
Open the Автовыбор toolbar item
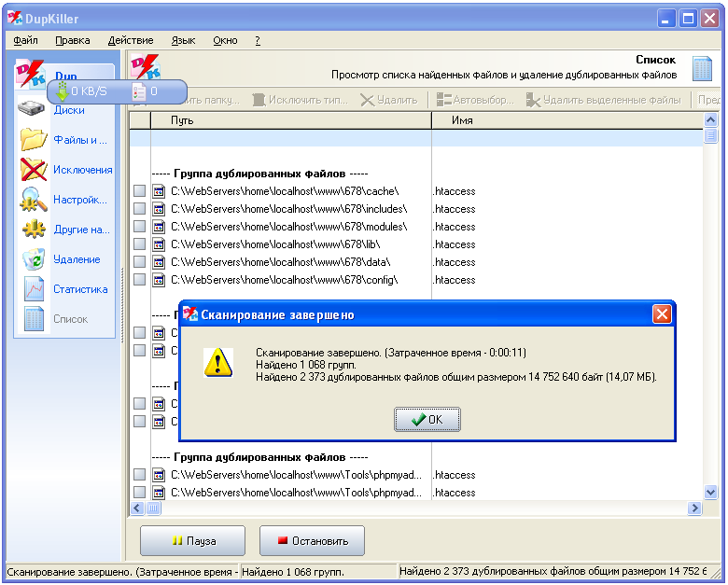475,100
